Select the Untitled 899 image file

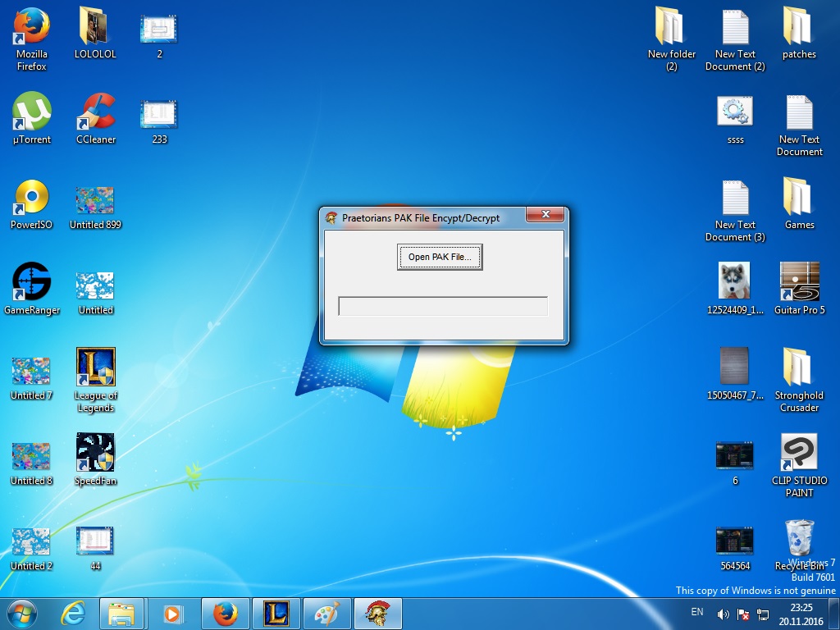click(95, 208)
